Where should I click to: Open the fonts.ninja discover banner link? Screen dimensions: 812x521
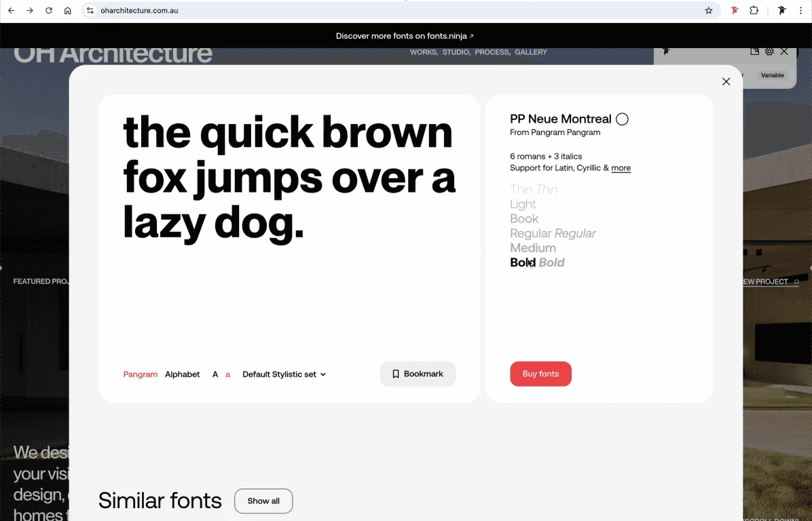click(x=405, y=36)
